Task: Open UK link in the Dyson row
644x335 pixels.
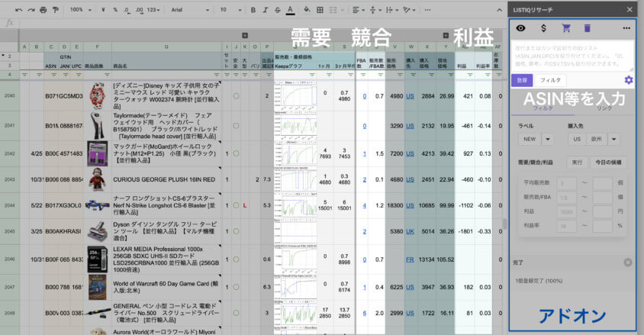Action: (x=410, y=231)
